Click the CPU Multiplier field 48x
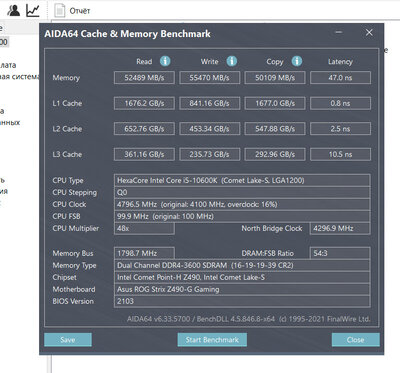Image resolution: width=400 pixels, height=373 pixels. click(144, 228)
